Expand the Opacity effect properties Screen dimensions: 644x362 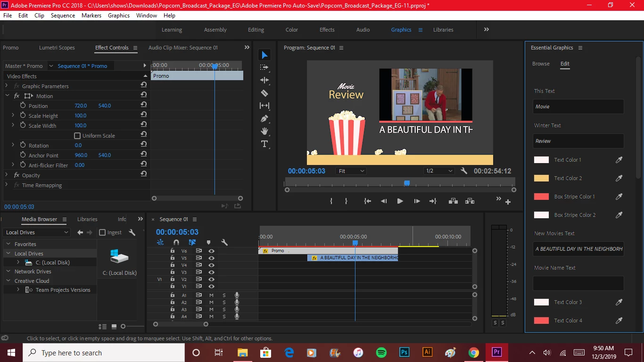(6, 175)
